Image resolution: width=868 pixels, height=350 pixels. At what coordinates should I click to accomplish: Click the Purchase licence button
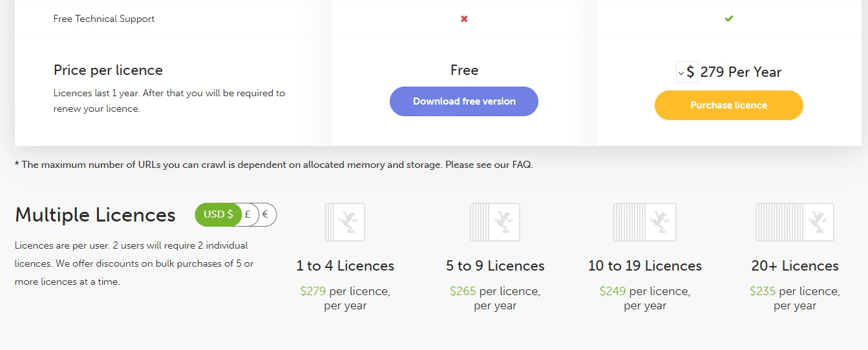click(729, 105)
